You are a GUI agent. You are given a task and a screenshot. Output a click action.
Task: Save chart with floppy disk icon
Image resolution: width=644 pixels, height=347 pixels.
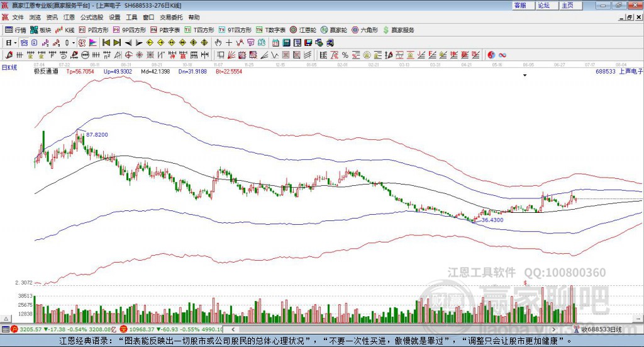coord(308,43)
